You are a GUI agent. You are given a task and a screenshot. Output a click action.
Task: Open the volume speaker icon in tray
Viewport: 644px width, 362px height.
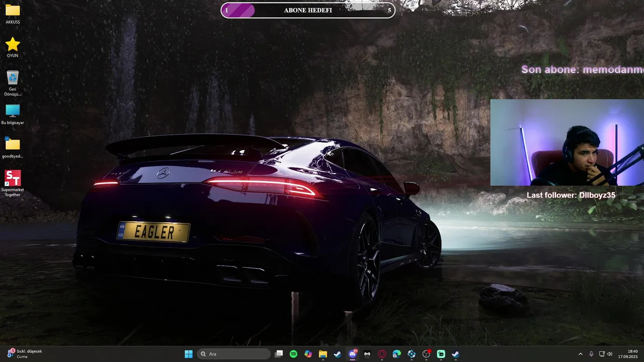coord(610,354)
